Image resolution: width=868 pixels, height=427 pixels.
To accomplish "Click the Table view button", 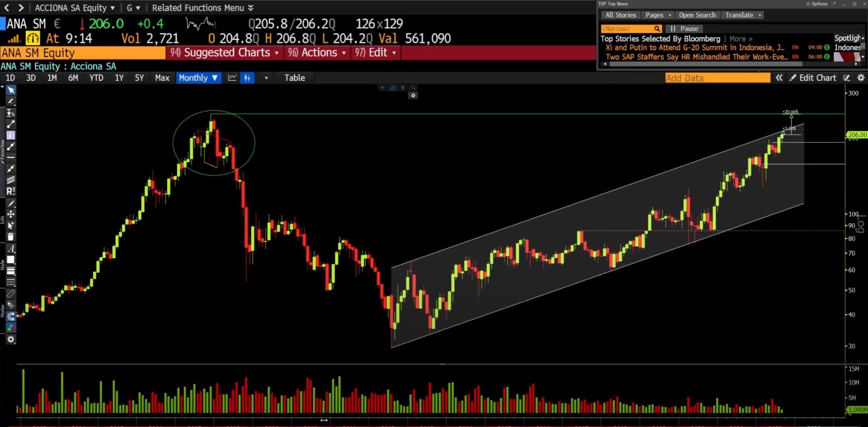I will pyautogui.click(x=295, y=78).
